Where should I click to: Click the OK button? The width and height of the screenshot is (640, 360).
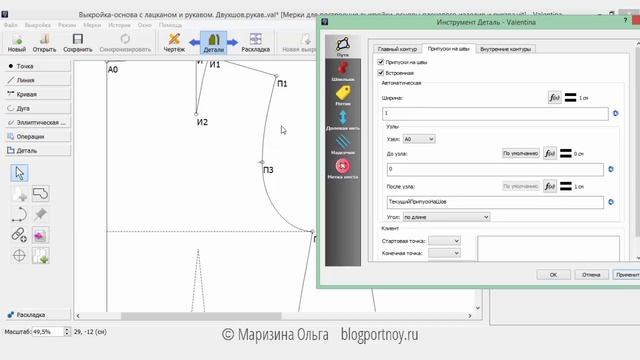(553, 275)
